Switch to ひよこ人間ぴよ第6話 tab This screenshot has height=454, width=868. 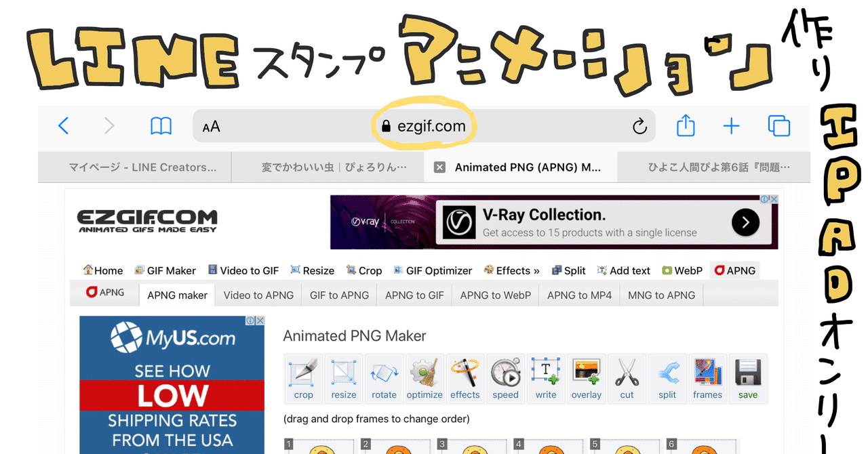tap(713, 167)
